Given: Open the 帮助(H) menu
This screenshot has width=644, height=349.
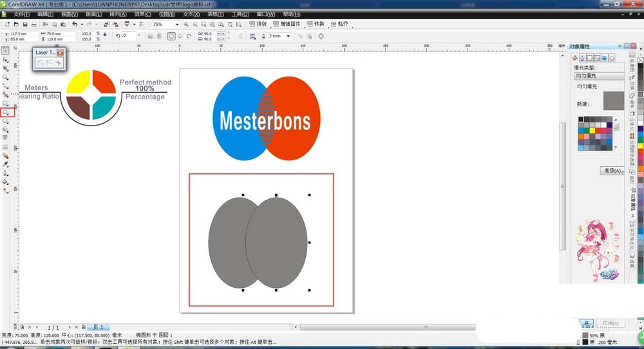Looking at the screenshot, I should [291, 14].
